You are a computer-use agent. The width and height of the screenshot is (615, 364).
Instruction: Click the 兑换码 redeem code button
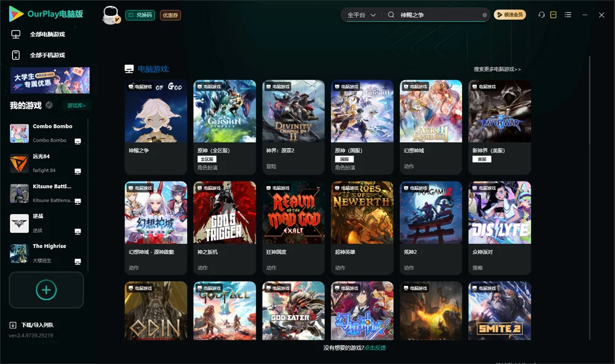click(140, 15)
